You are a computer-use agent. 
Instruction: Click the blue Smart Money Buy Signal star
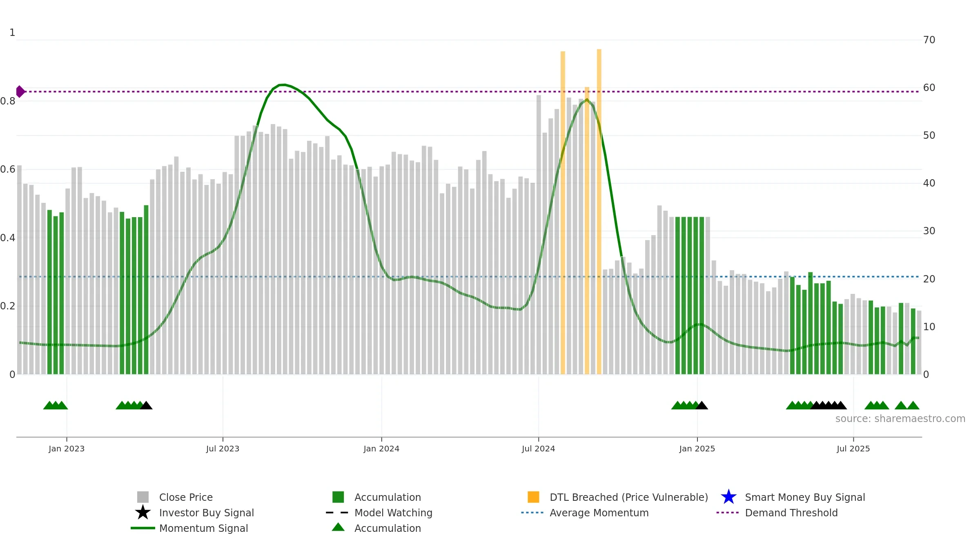tap(728, 497)
